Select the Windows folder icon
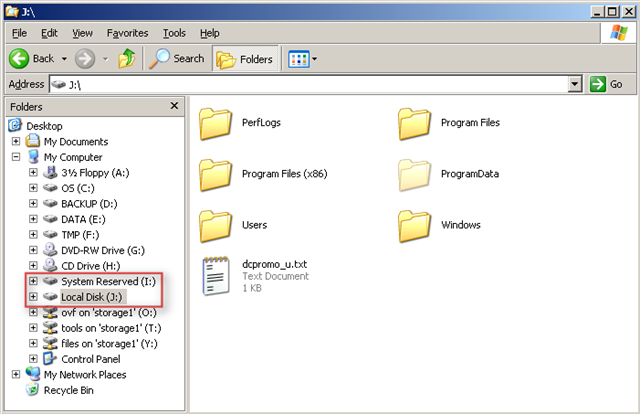This screenshot has height=414, width=640. coord(414,224)
